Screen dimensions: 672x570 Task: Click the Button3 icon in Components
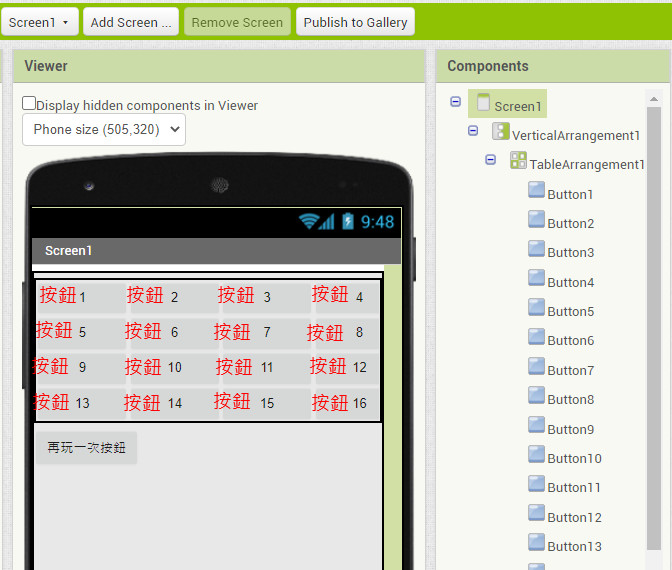pos(536,249)
